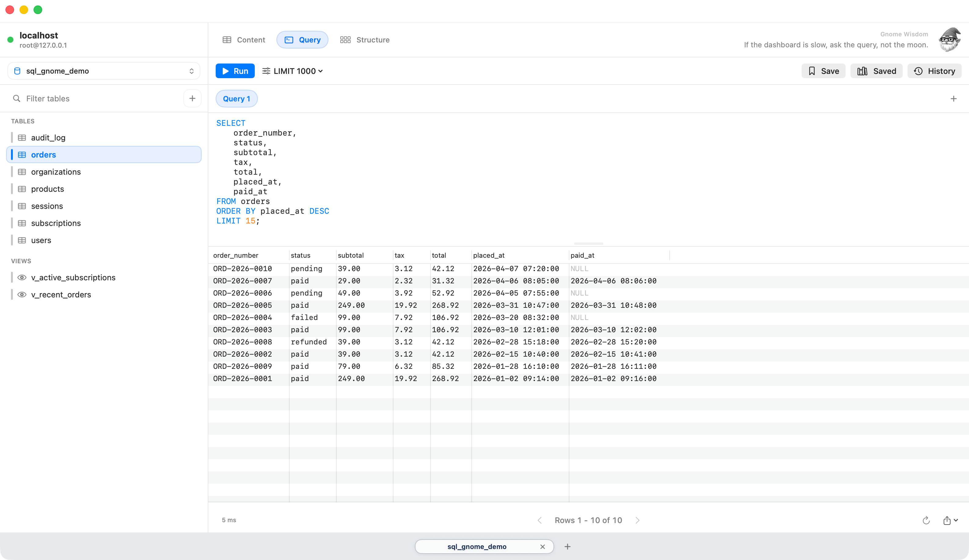This screenshot has height=560, width=969.
Task: Click the Rows 1 - 10 of 10 label
Action: click(588, 520)
